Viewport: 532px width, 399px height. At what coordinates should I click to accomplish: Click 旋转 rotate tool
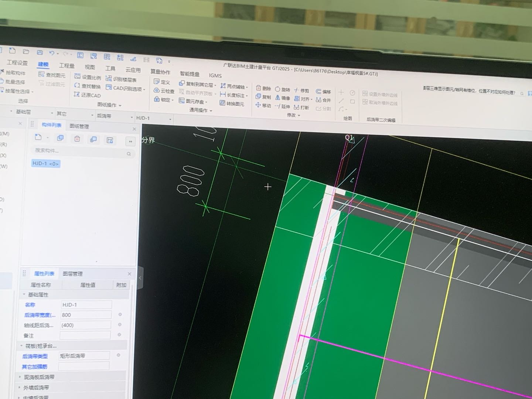click(283, 89)
